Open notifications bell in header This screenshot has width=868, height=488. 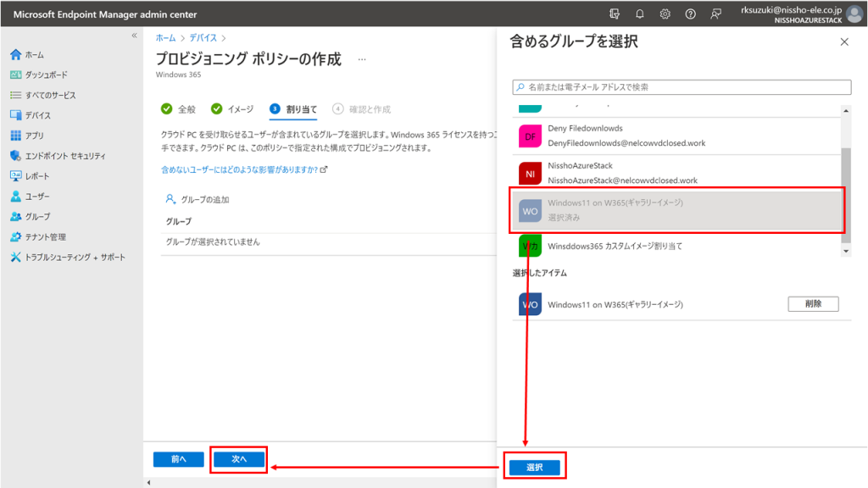tap(639, 14)
